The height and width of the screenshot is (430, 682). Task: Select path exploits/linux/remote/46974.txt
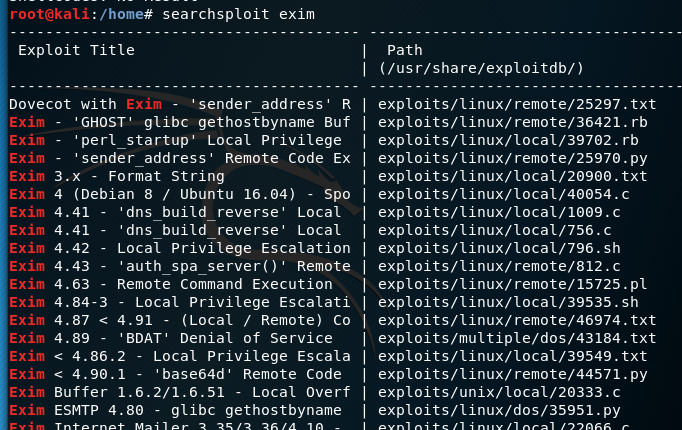point(517,320)
